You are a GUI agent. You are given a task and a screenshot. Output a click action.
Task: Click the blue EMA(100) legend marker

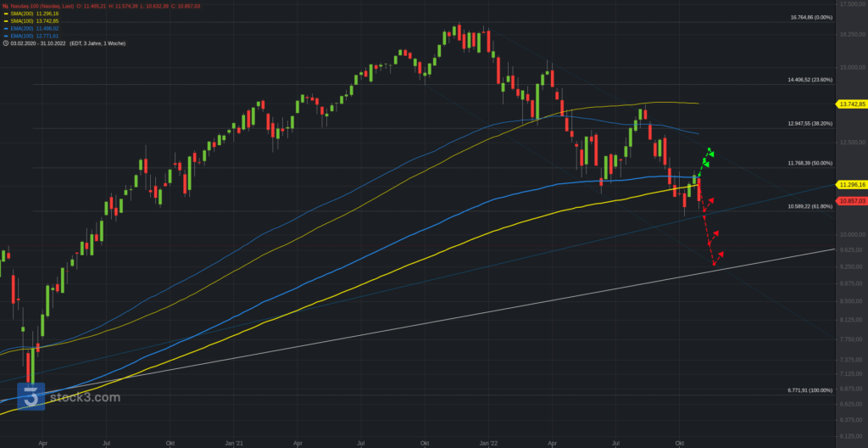6,36
